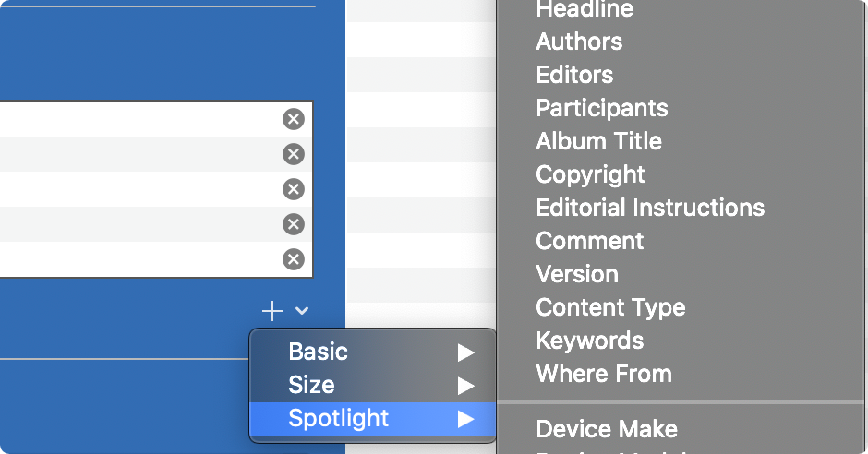Remove the first row via its X icon
Viewport: 868px width, 454px height.
click(294, 119)
